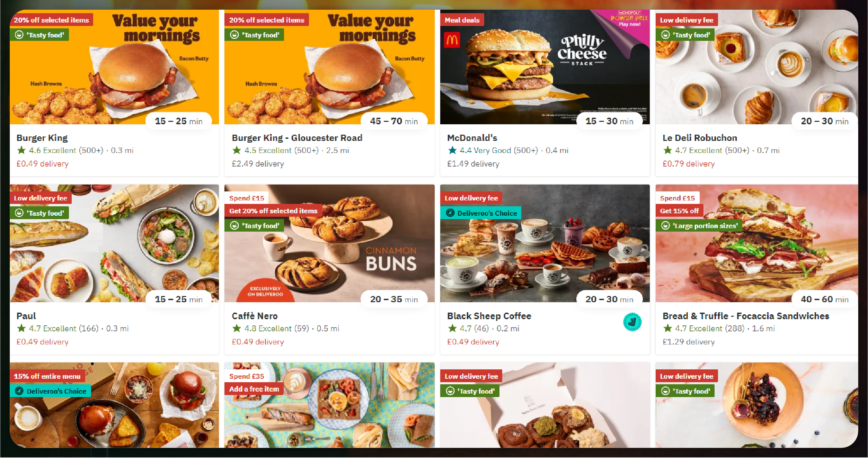Click the smiley icon on 'Large portion sizes' tag

tap(665, 226)
